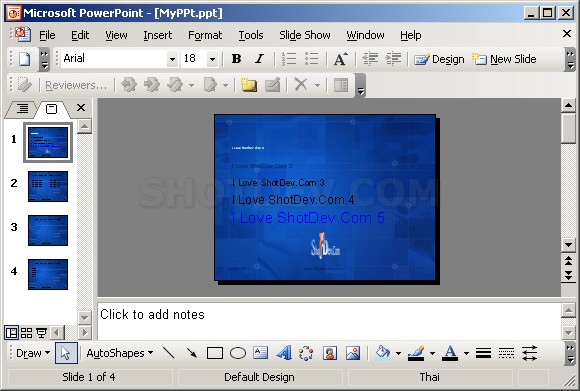Open the AutoShapes dropdown menu
The height and width of the screenshot is (391, 580).
(x=119, y=353)
